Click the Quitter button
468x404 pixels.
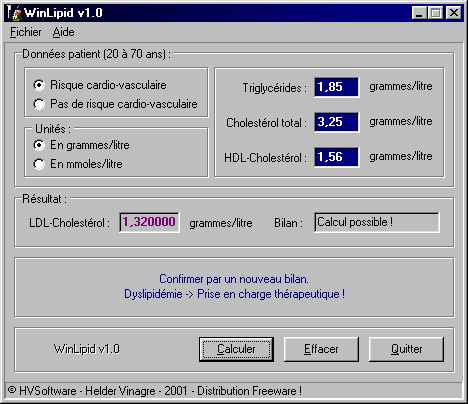coord(406,349)
